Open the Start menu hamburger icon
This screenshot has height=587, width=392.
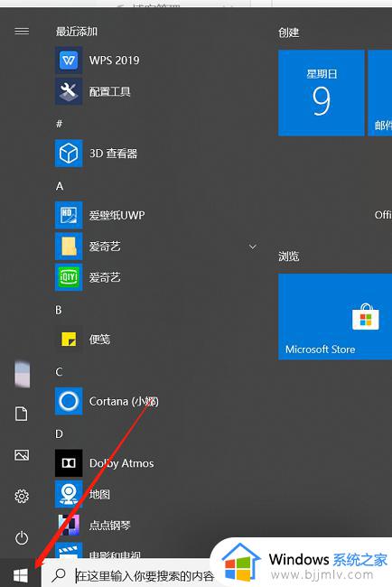(22, 31)
